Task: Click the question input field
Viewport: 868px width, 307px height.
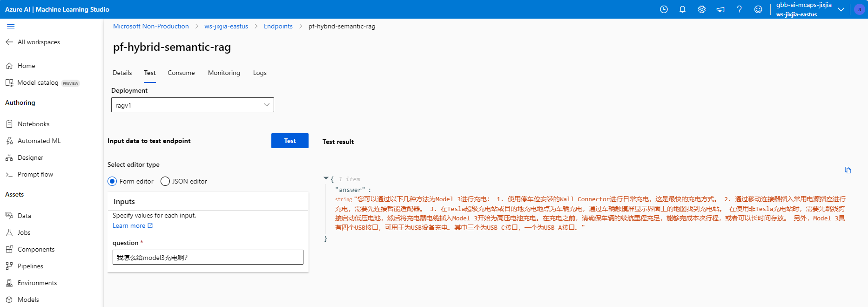Action: [208, 257]
